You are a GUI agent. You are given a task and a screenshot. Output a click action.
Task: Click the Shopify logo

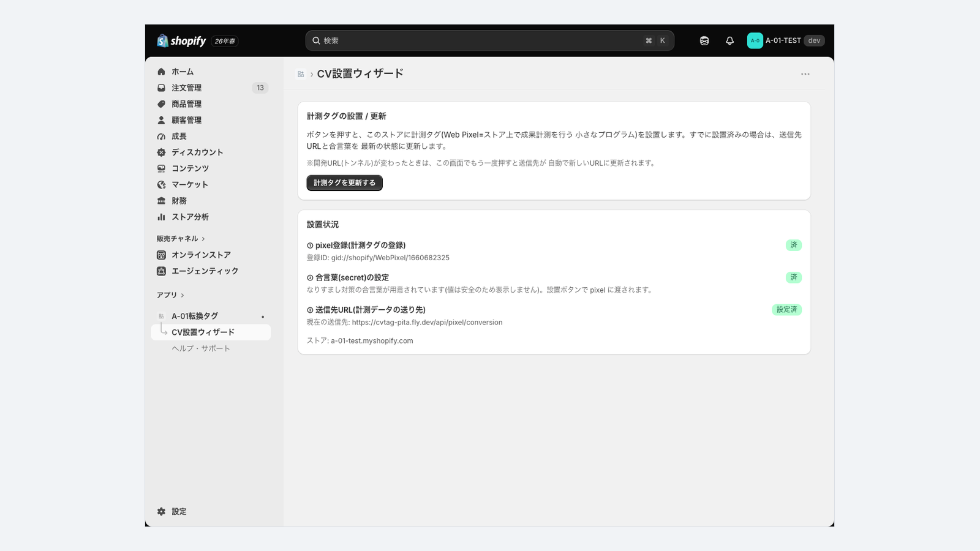(x=181, y=40)
